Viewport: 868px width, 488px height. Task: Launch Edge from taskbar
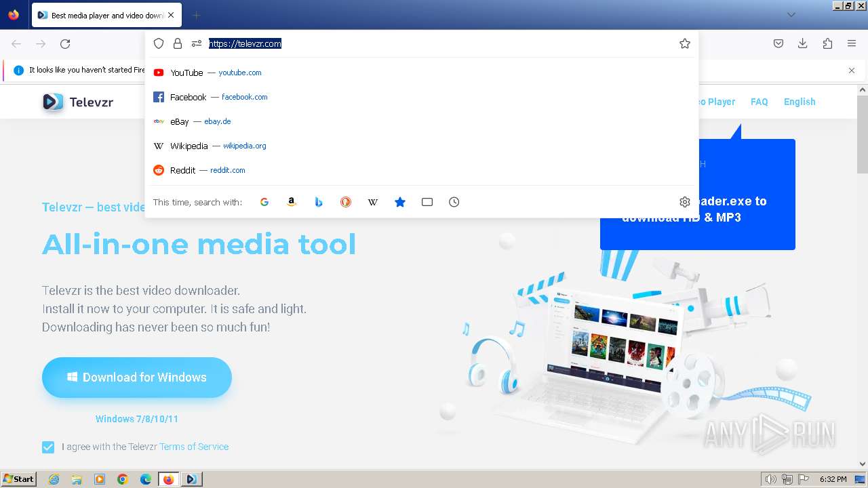click(146, 479)
